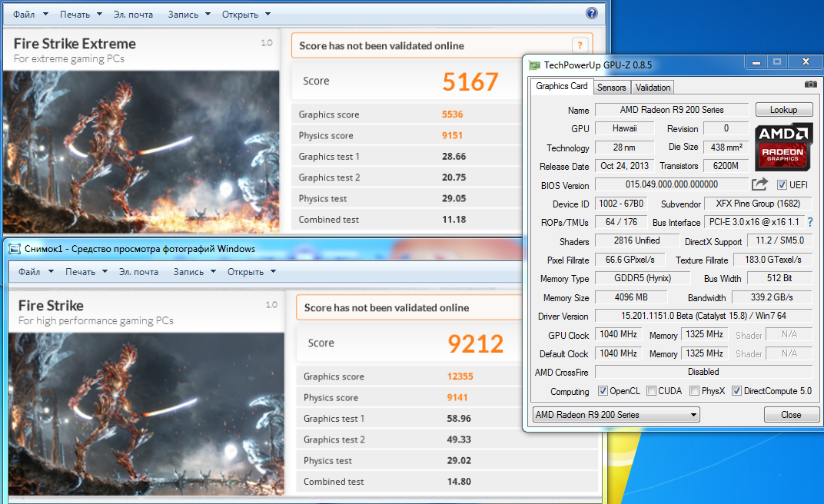Toggle the UEFI checkbox
The image size is (824, 504).
[x=782, y=185]
